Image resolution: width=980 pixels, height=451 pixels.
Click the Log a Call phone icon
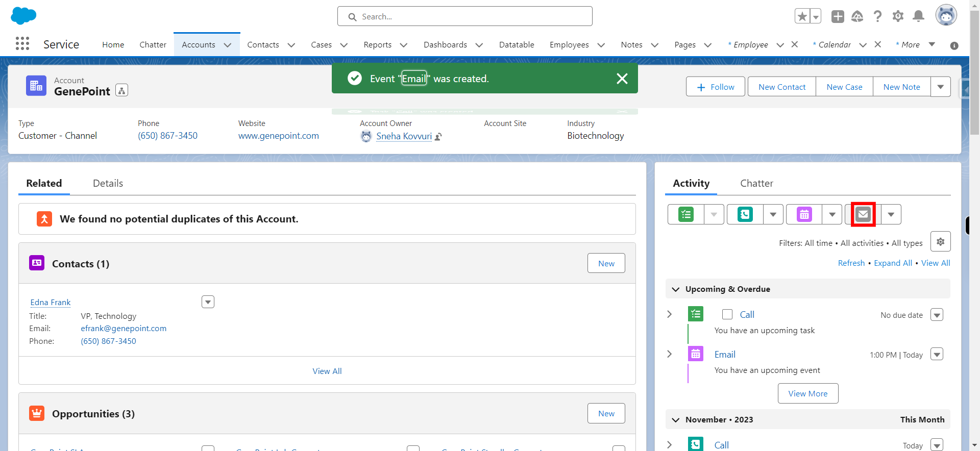tap(745, 214)
